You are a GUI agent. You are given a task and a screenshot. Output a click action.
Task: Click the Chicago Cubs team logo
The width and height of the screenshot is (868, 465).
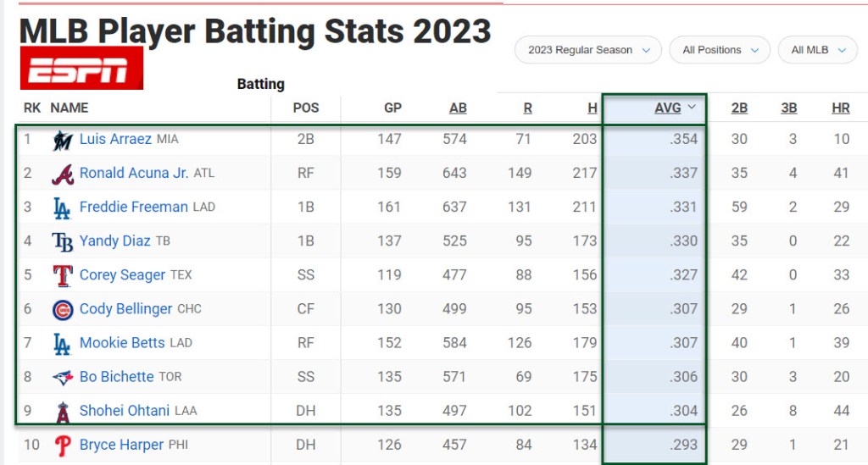click(62, 309)
